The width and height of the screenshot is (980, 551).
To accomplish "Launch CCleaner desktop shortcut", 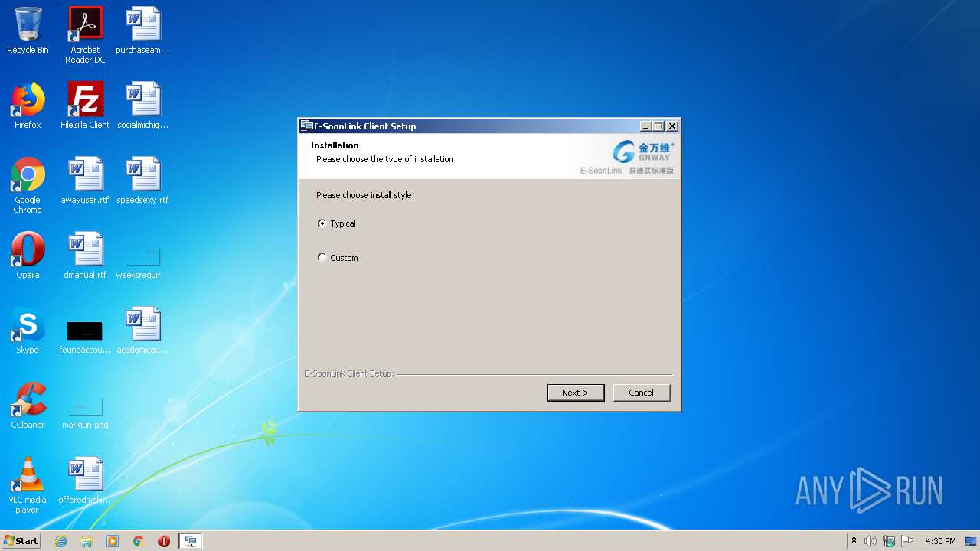I will click(28, 406).
